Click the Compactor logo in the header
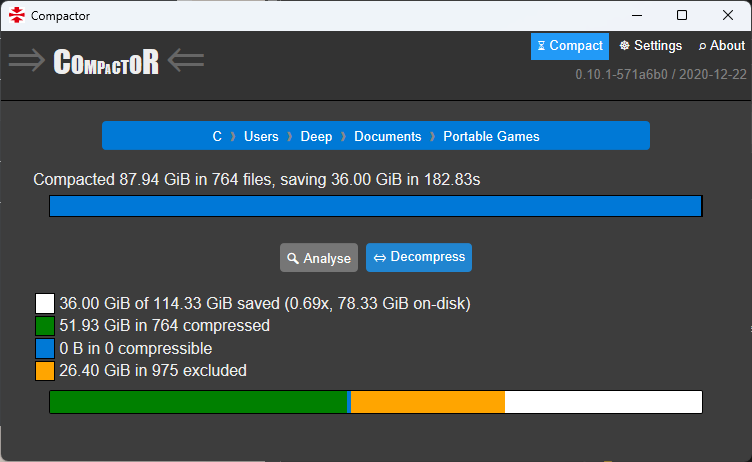The height and width of the screenshot is (462, 752). (106, 61)
